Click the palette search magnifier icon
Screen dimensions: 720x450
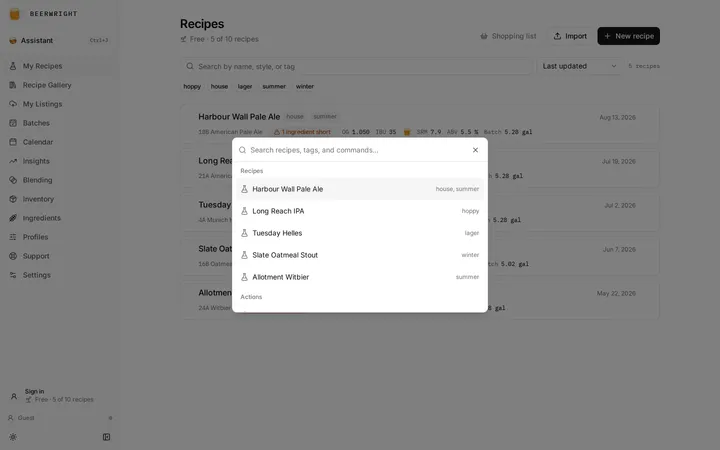click(242, 150)
